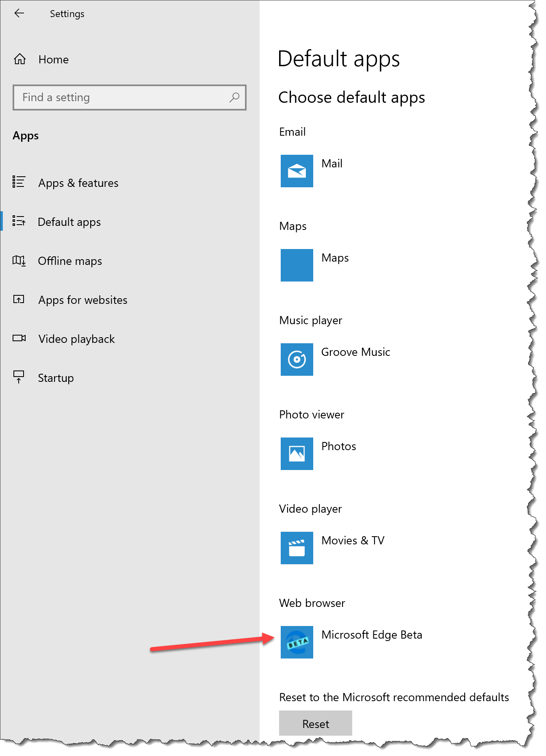
Task: Click the Email category label
Action: (292, 132)
